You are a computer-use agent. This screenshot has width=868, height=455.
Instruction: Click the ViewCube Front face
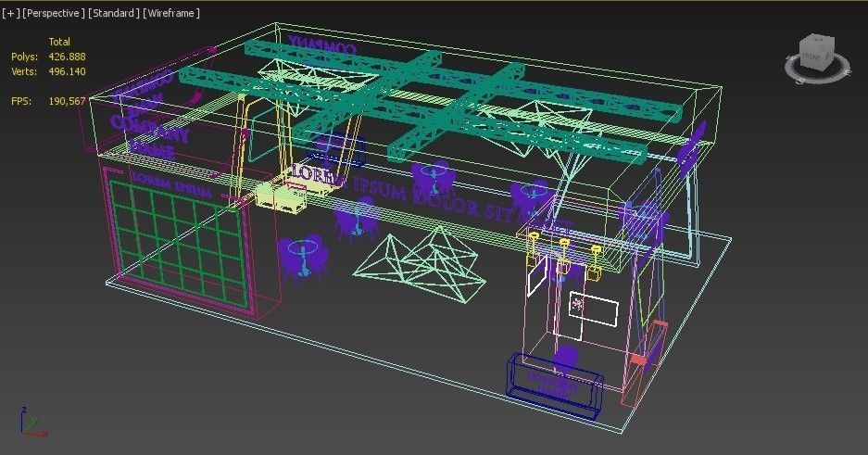811,57
